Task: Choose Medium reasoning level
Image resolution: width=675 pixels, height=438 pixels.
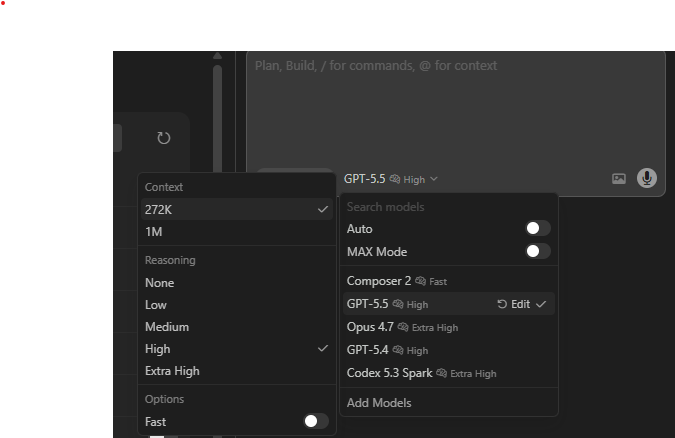Action: (237, 326)
